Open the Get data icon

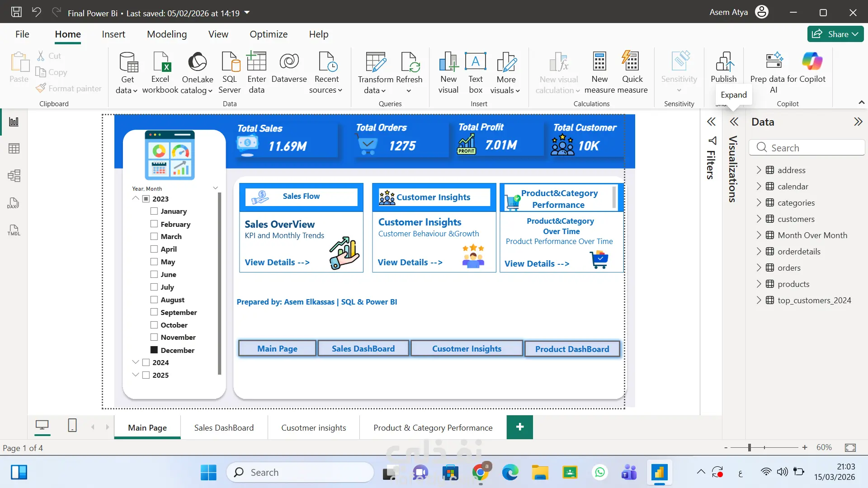pyautogui.click(x=127, y=62)
